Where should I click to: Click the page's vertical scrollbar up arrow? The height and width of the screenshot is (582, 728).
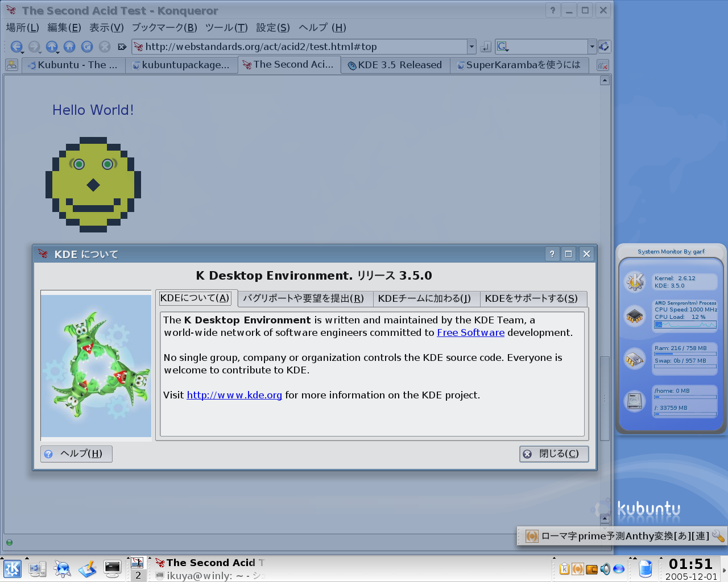605,81
